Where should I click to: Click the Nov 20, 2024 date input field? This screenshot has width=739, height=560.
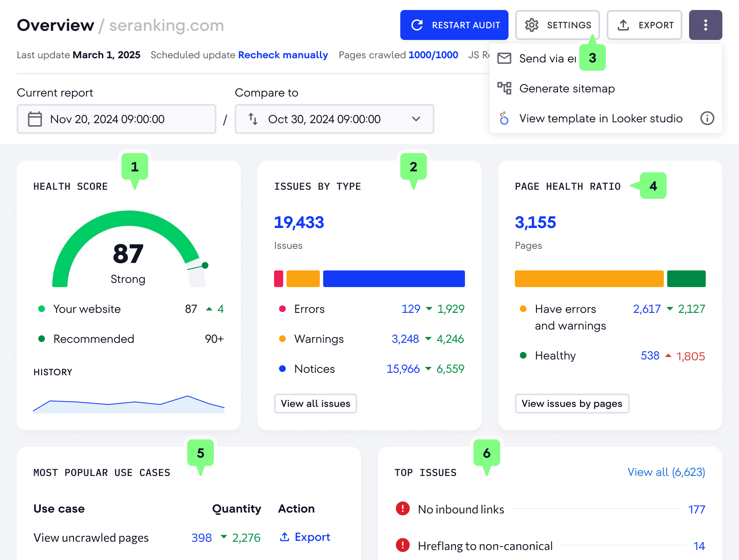tap(107, 119)
